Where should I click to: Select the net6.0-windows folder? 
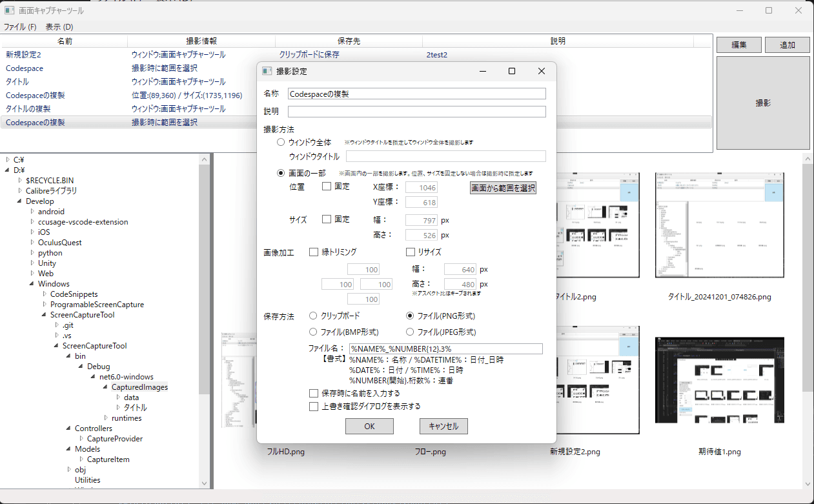click(x=126, y=376)
